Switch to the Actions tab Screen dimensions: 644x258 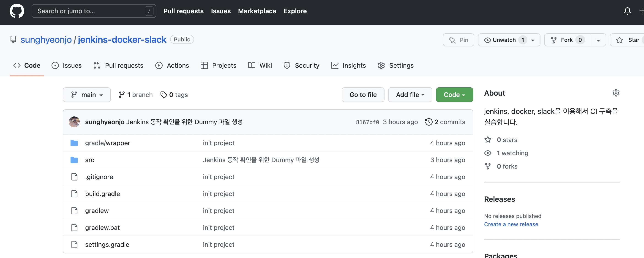(172, 65)
